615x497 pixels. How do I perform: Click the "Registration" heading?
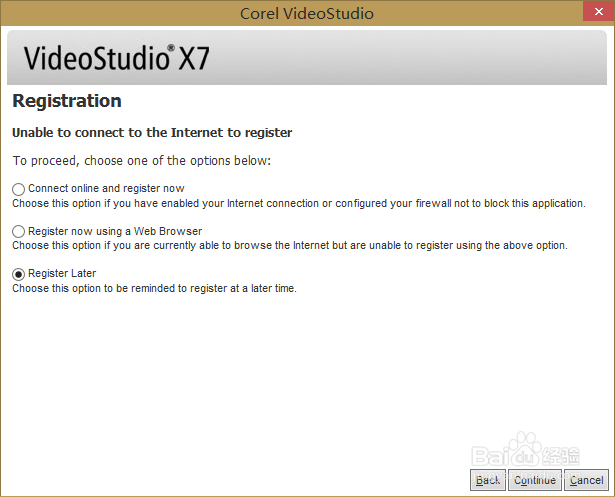tap(67, 101)
